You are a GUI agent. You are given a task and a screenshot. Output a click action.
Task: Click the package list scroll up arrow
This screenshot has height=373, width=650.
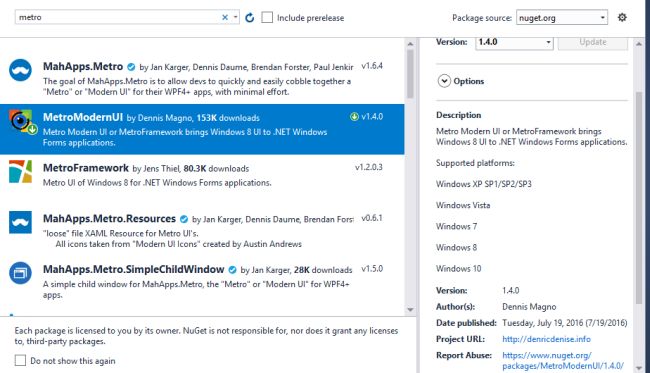(x=410, y=44)
